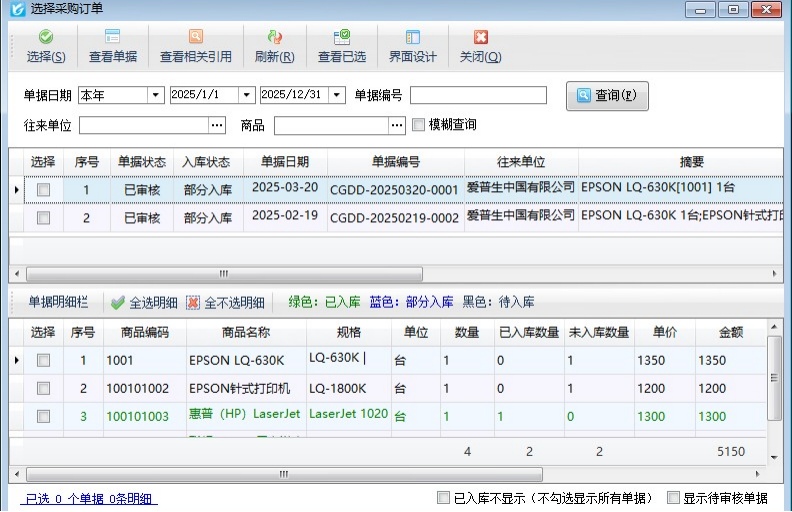Click the 关闭(Q) toolbar icon
This screenshot has width=792, height=512.
click(480, 38)
